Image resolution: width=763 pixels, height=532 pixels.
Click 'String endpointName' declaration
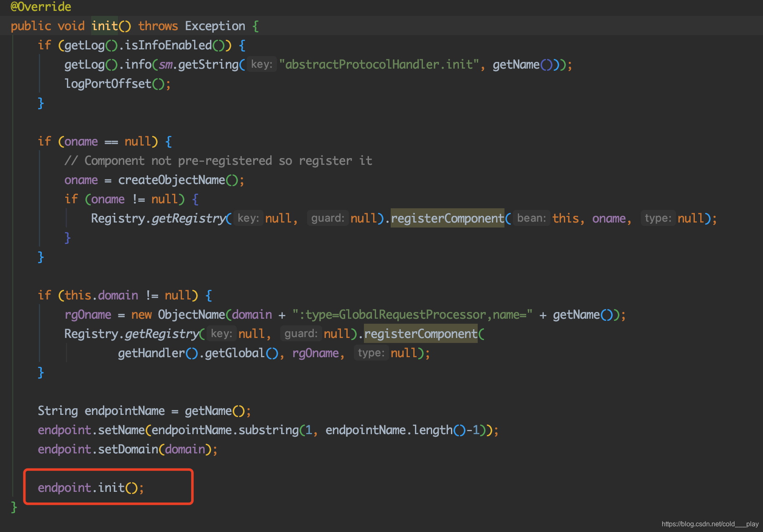click(101, 411)
